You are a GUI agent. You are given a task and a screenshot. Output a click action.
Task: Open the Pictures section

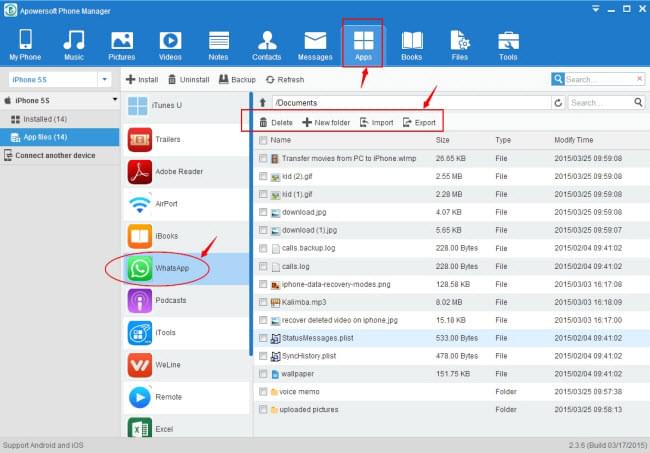122,45
